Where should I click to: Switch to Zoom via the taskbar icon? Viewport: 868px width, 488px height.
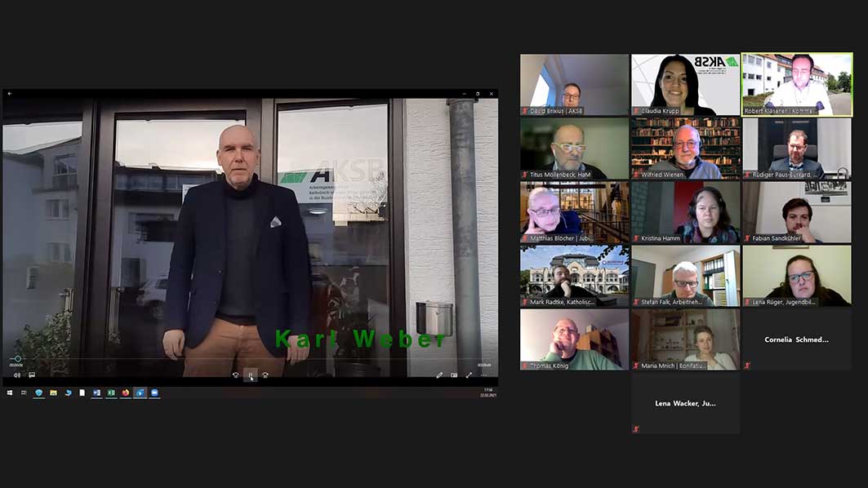pos(154,393)
